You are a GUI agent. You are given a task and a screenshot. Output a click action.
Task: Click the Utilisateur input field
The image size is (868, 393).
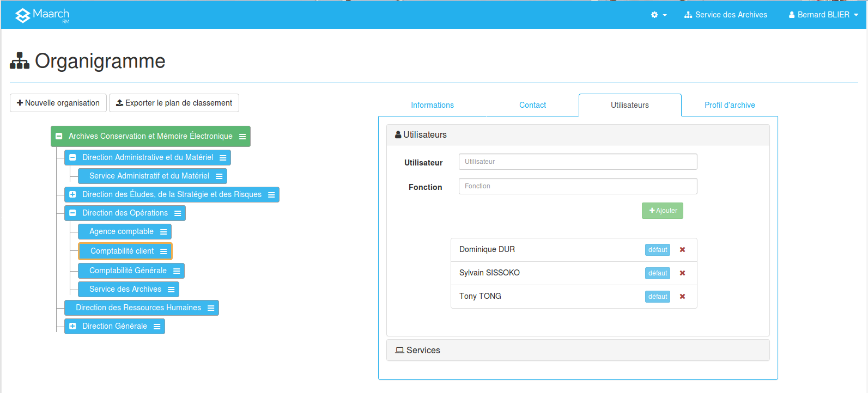(x=578, y=162)
